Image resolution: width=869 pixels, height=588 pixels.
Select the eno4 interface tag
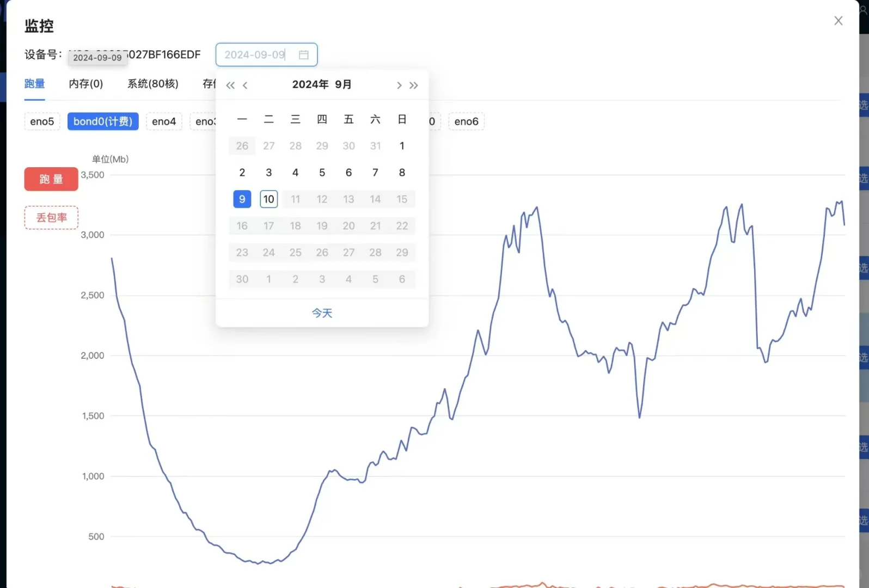(164, 121)
